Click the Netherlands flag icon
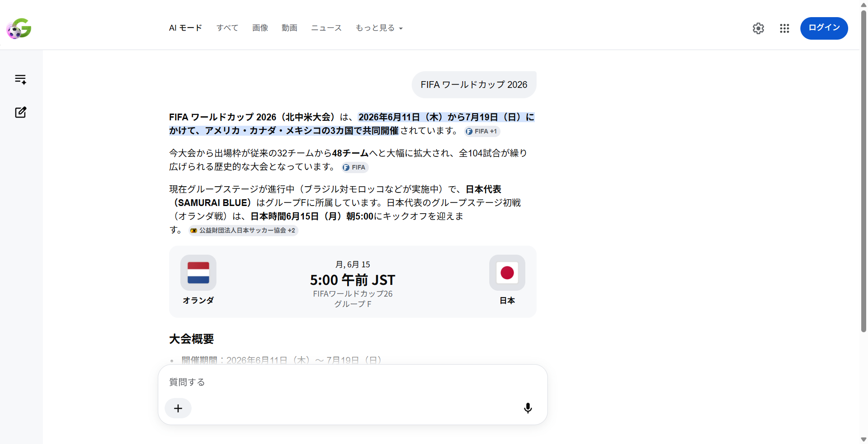The image size is (868, 444). pyautogui.click(x=198, y=273)
